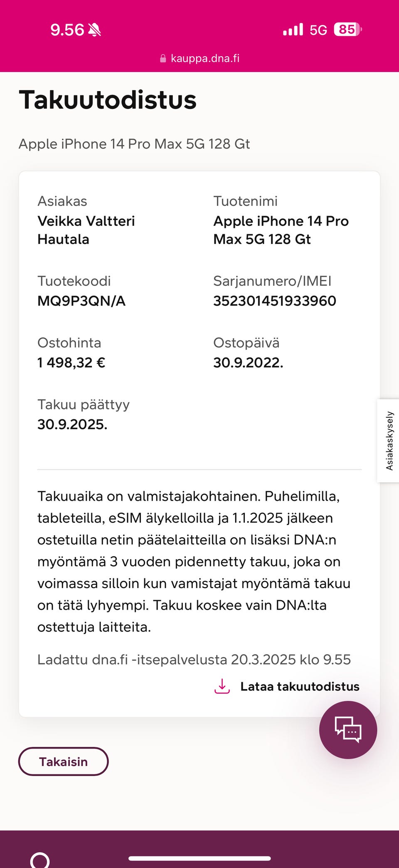Viewport: 399px width, 868px height.
Task: Tap the product code MQ9P3QN/A
Action: (x=81, y=301)
